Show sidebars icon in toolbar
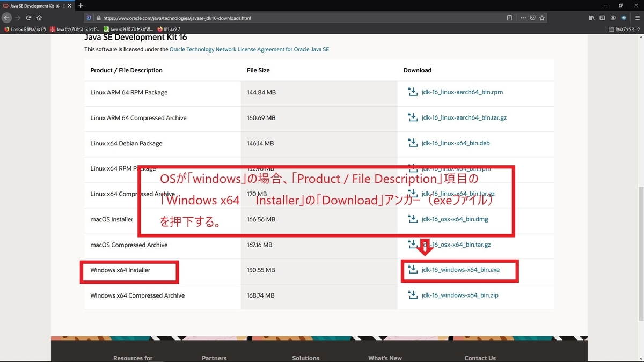This screenshot has width=644, height=362. pos(603,18)
